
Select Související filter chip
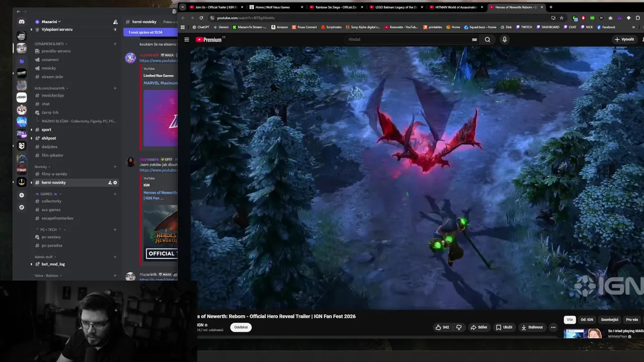tap(609, 320)
